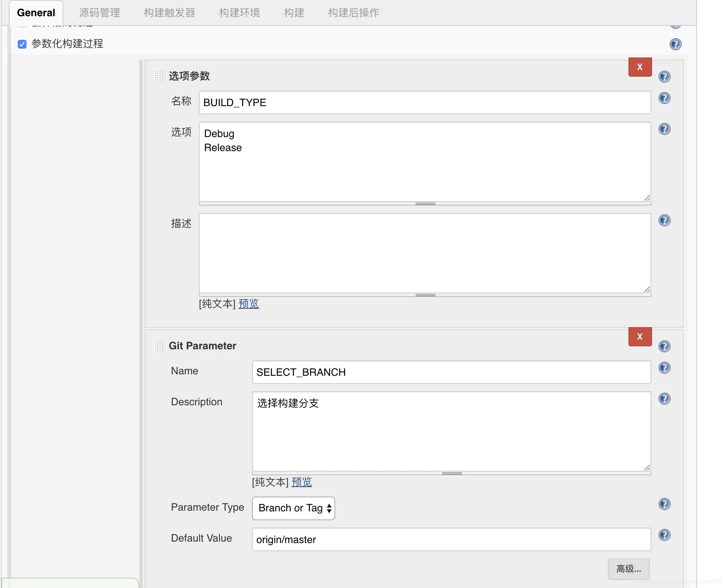Image resolution: width=725 pixels, height=588 pixels.
Task: Uncheck 参数化构建过程 checkbox
Action: pyautogui.click(x=22, y=44)
